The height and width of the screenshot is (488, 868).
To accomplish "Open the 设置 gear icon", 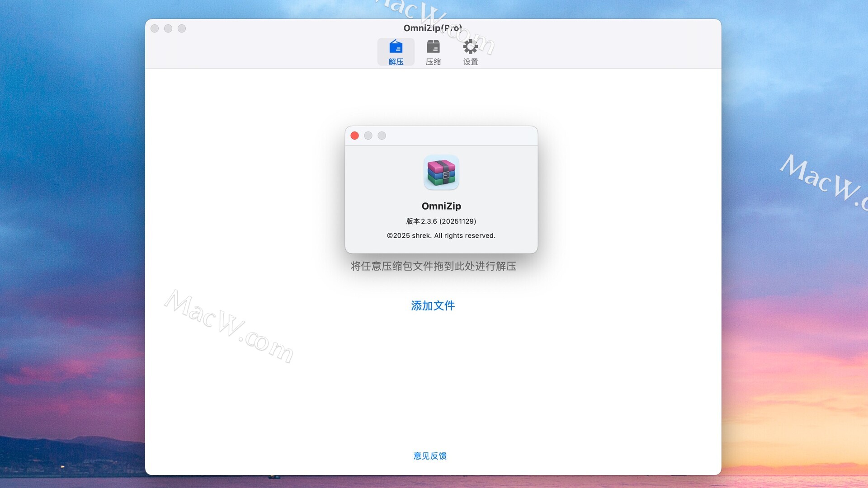I will point(470,47).
